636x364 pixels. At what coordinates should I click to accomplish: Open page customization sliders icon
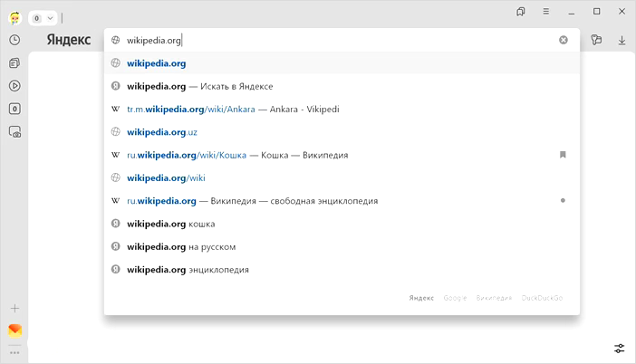pos(620,349)
